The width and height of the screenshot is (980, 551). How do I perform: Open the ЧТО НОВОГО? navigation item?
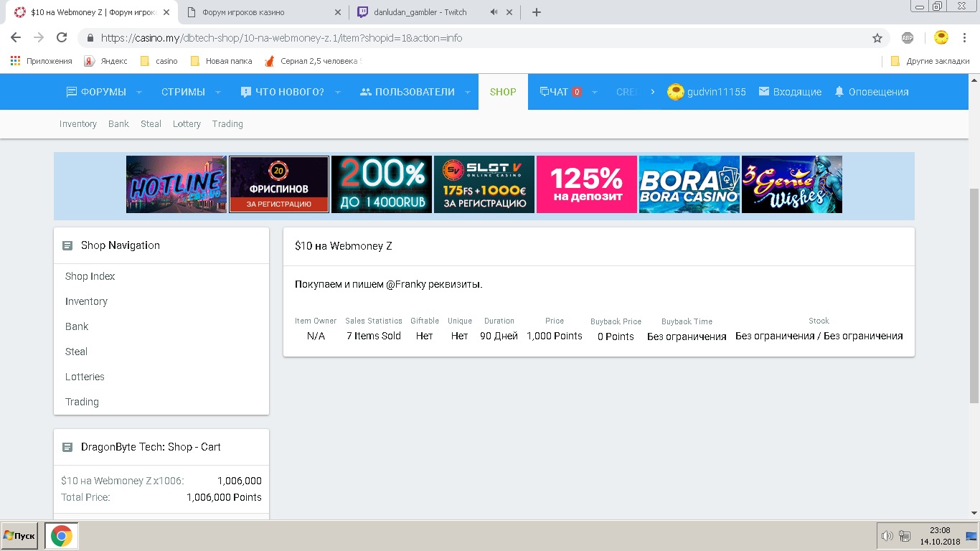click(282, 92)
